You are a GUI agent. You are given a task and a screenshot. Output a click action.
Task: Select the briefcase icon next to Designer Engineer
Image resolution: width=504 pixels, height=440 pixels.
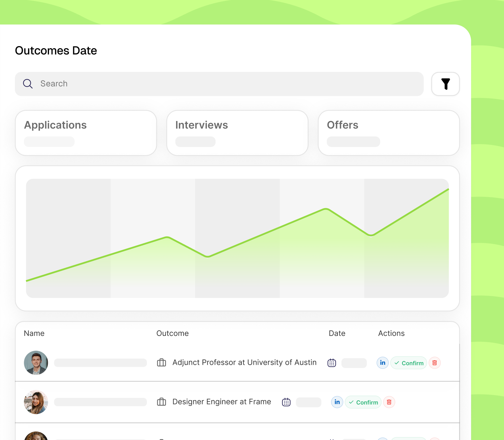point(161,402)
